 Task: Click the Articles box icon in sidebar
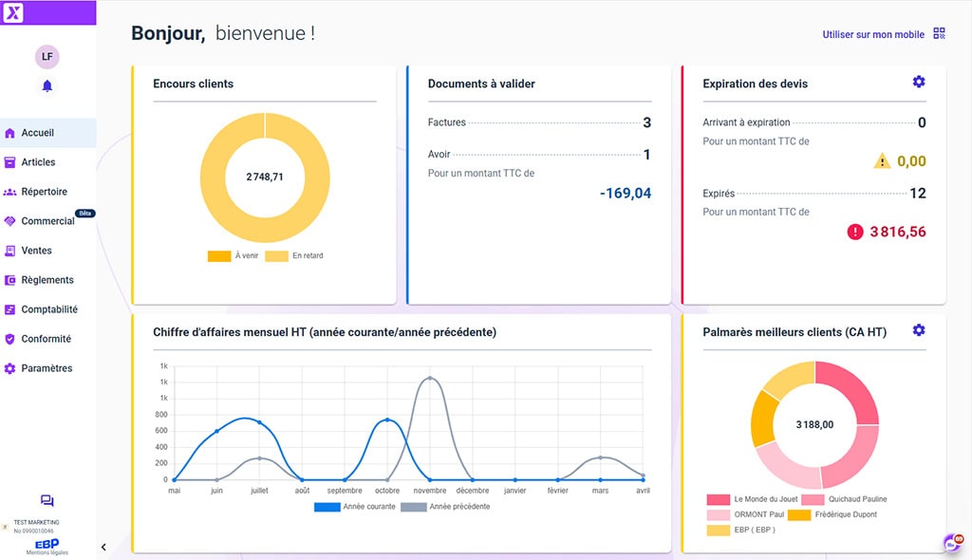9,162
